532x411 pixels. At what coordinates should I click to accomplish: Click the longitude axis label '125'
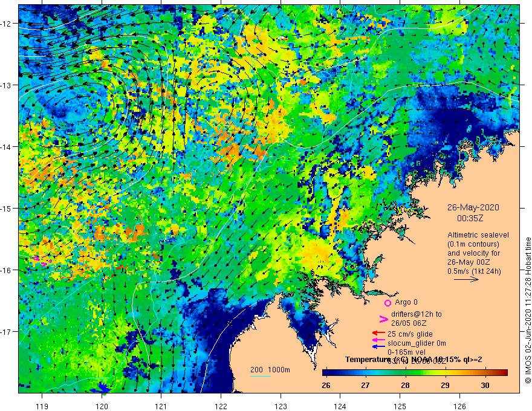tap(400, 406)
